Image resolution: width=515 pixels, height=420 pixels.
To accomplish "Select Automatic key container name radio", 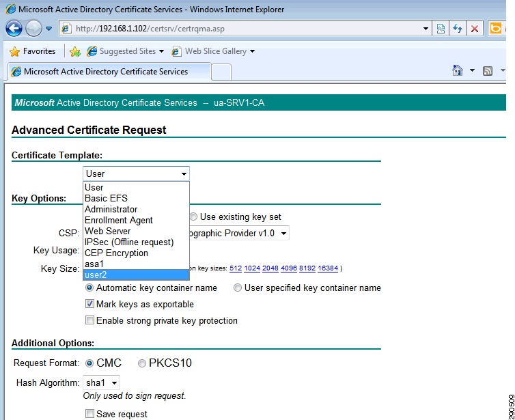I will tap(89, 288).
